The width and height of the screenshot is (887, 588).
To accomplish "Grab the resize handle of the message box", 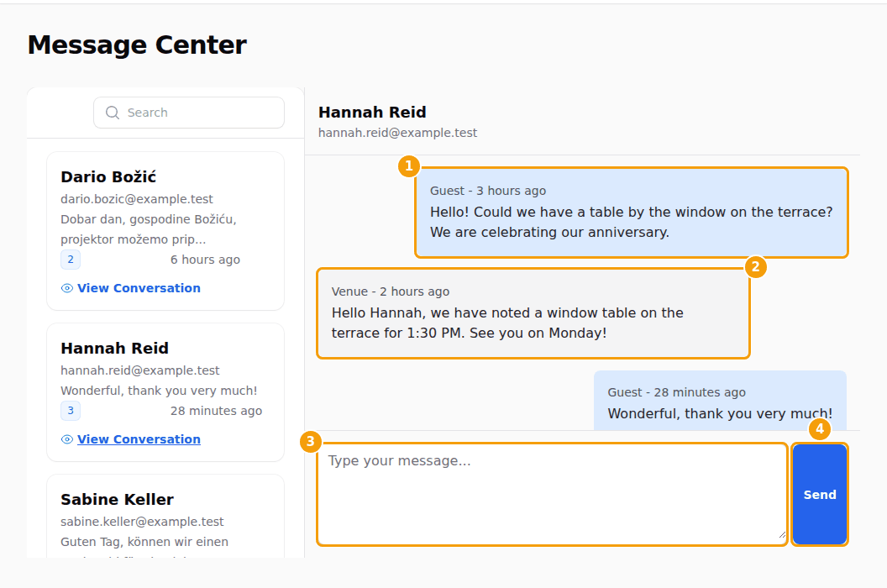I will pyautogui.click(x=782, y=534).
